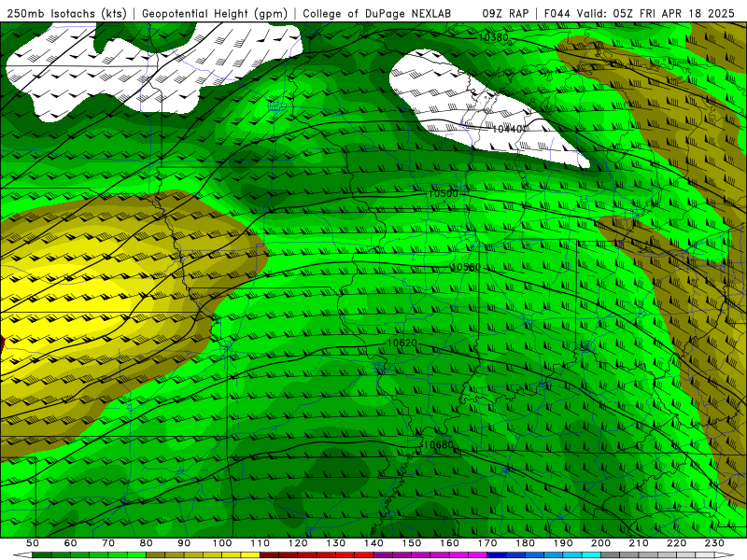Screen dimensions: 747x560
Task: Click the 10680 height contour label
Action: [x=438, y=445]
